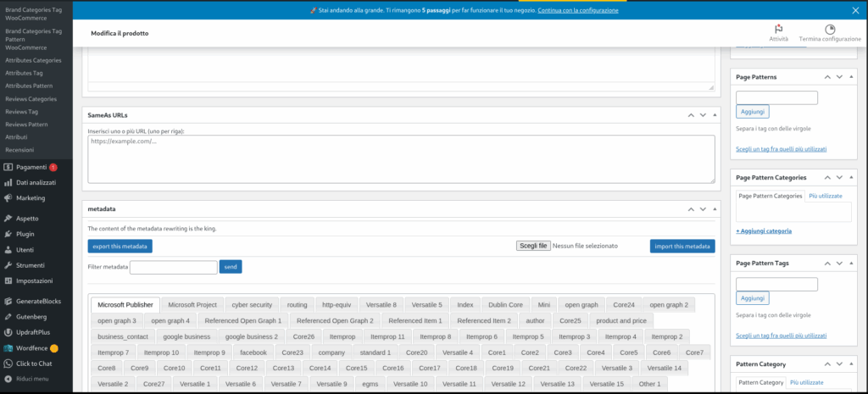Viewport: 868px width, 394px height.
Task: Focus the Page Pattern Tags input
Action: click(x=776, y=285)
